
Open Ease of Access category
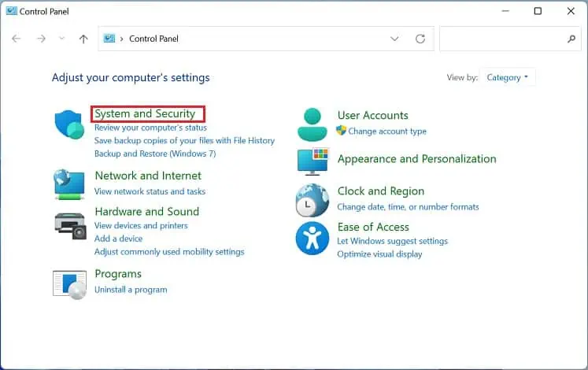[x=373, y=227]
